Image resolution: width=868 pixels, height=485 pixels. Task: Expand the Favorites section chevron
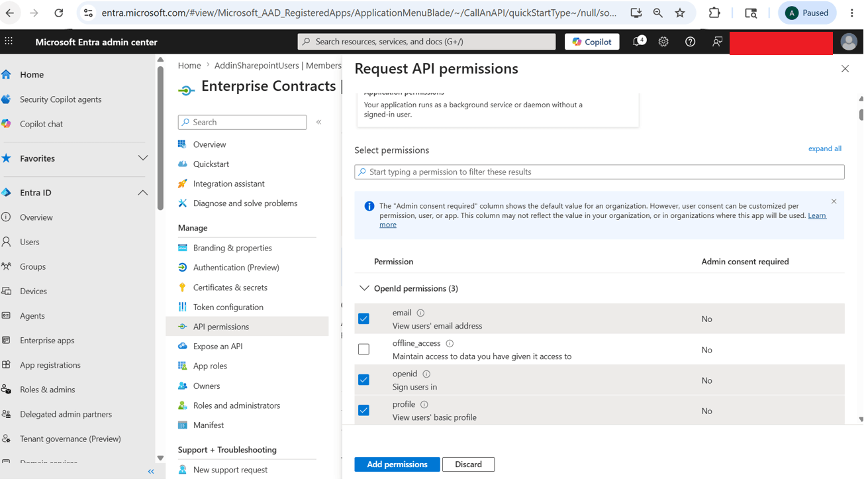point(143,158)
